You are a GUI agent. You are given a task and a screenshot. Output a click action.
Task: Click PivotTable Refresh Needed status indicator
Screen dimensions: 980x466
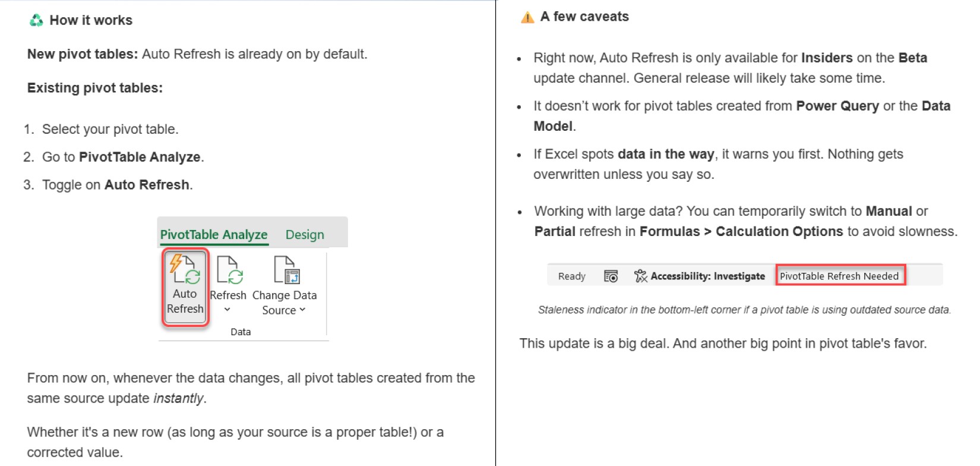pos(840,276)
